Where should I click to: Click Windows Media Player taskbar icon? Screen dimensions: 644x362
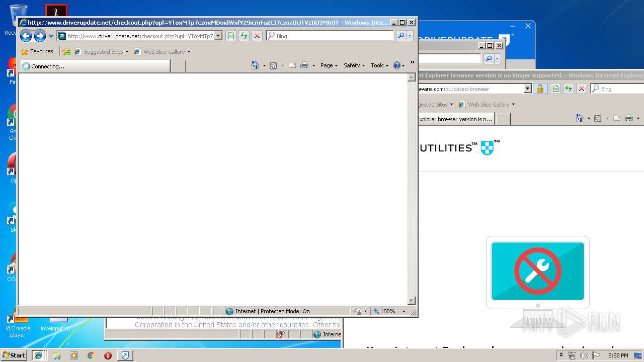tap(74, 355)
